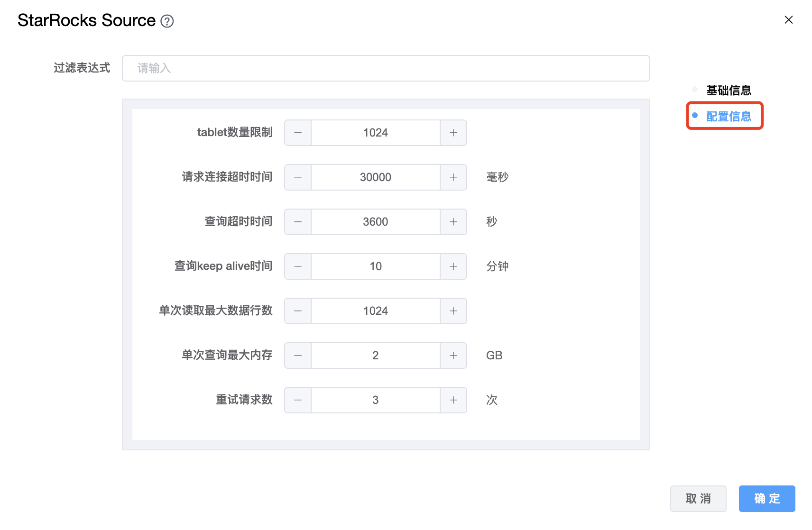The height and width of the screenshot is (530, 812).
Task: Increment 请求连接超时时间 using the plus button
Action: 453,177
